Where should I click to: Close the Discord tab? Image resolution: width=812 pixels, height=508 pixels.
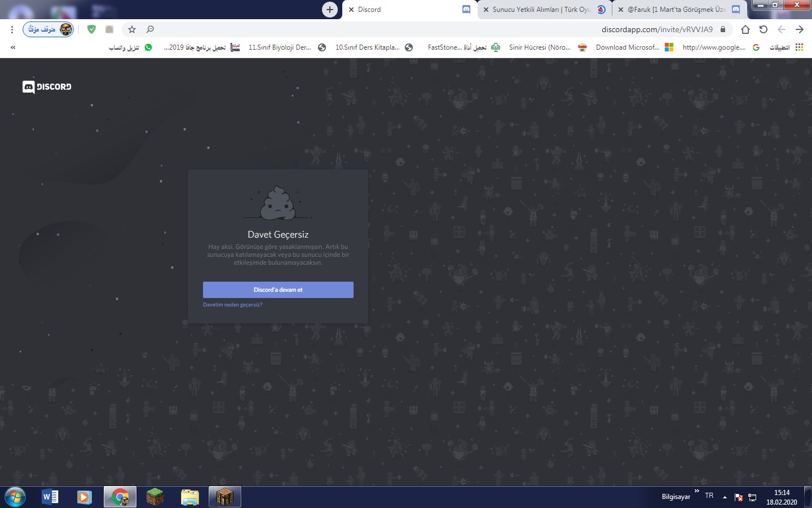point(351,10)
